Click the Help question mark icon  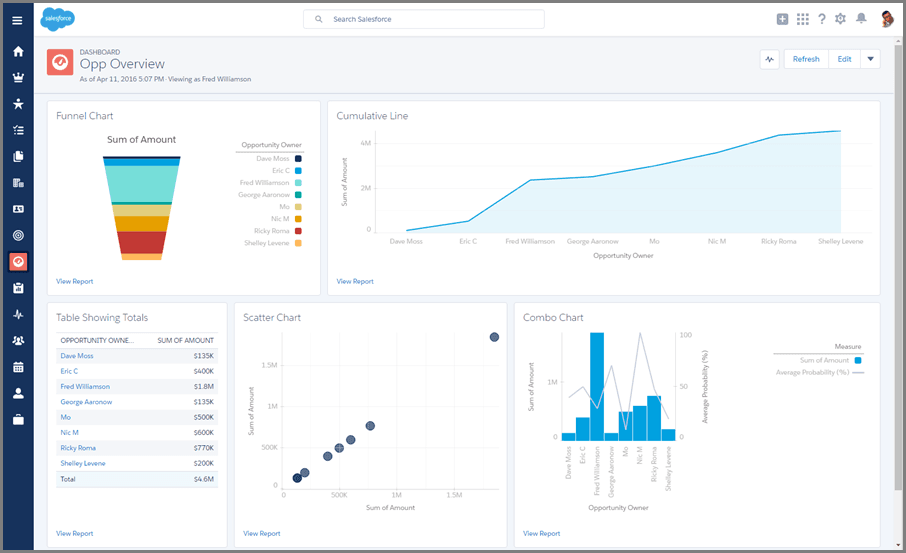coord(822,19)
